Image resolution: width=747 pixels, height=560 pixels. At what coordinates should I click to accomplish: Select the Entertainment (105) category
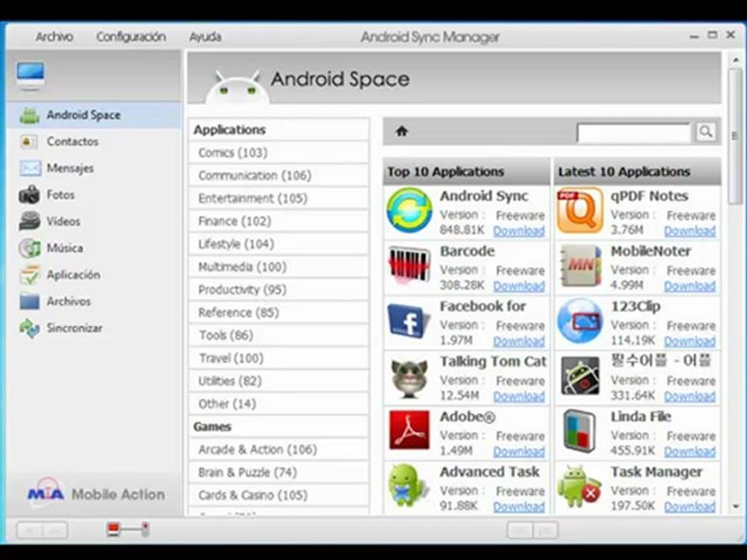coord(279,198)
